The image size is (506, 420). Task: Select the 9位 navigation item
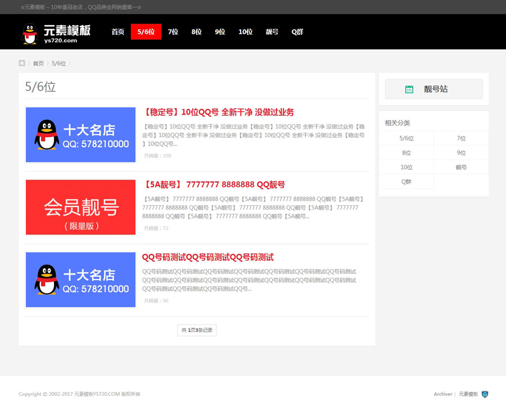click(220, 31)
